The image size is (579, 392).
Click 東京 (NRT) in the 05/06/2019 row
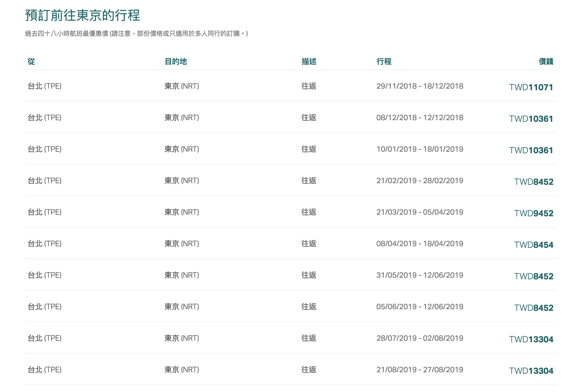[182, 307]
